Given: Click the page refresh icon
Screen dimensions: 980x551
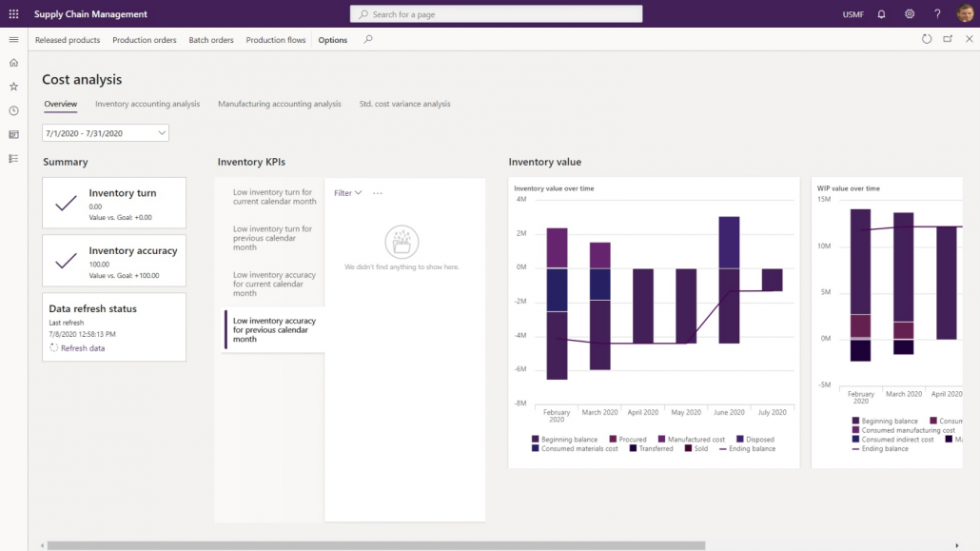Looking at the screenshot, I should click(x=927, y=39).
